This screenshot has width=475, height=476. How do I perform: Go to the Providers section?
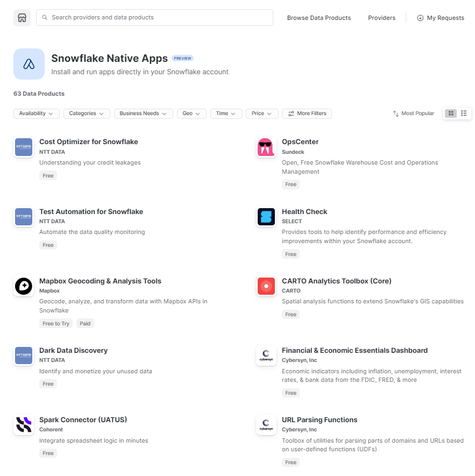click(x=381, y=18)
